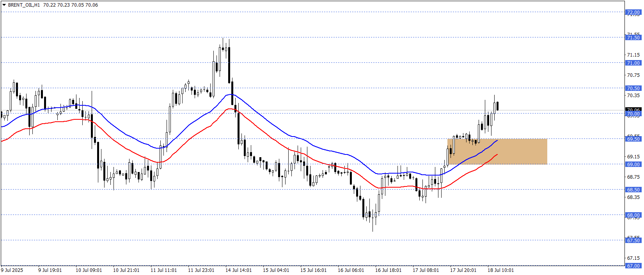Screen dimensions: 644x275
Task: Click the 16 Jul 06:01 time label
Action: click(x=351, y=270)
